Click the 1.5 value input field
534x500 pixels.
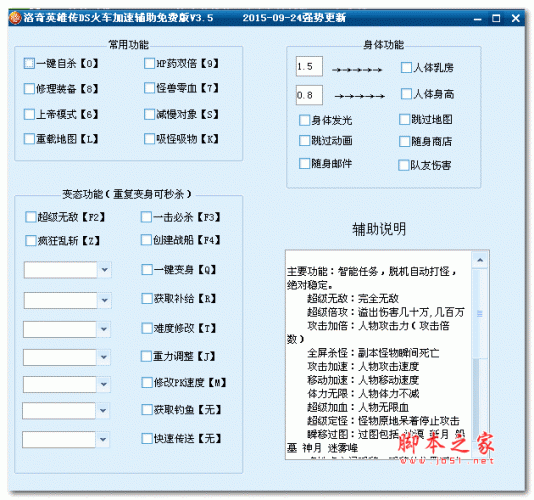(x=309, y=66)
